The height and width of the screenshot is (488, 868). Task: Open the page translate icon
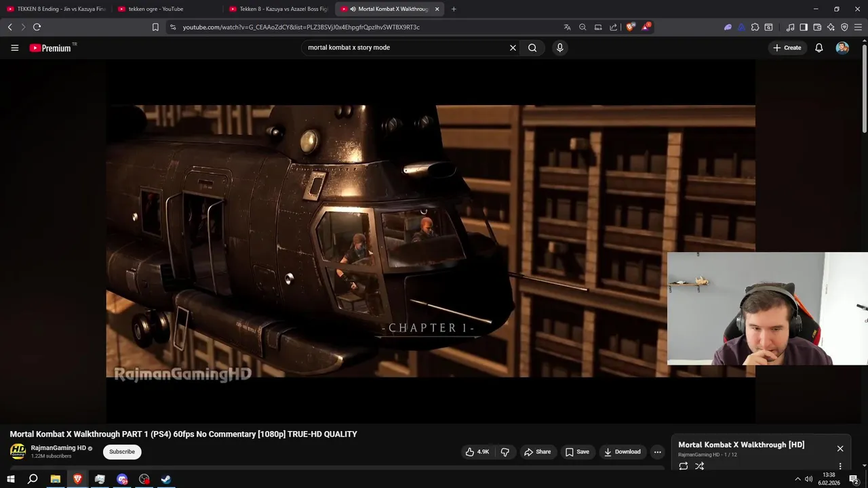click(x=567, y=27)
